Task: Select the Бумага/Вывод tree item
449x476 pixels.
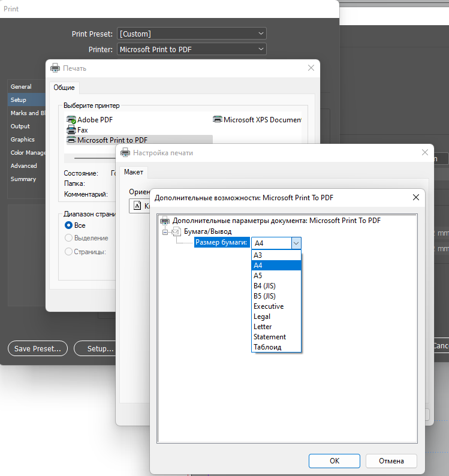Action: (x=207, y=231)
